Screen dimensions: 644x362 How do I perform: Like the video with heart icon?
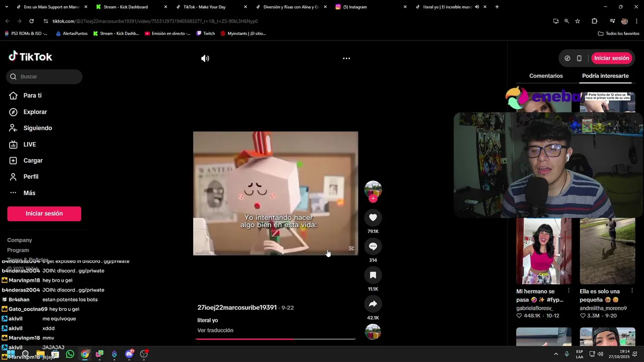373,217
